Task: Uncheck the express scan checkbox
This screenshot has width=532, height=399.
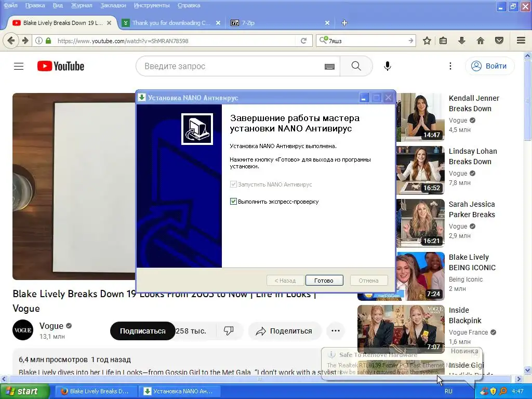Action: tap(233, 201)
